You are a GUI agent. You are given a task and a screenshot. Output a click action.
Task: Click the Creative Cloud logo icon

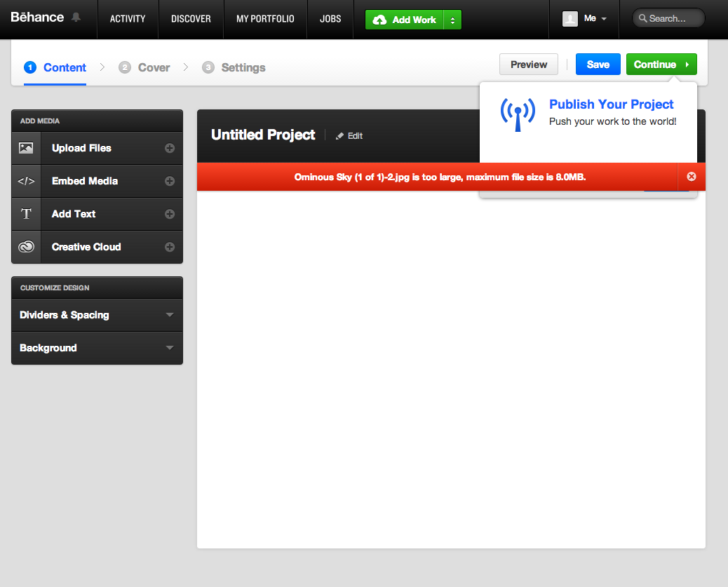(26, 247)
